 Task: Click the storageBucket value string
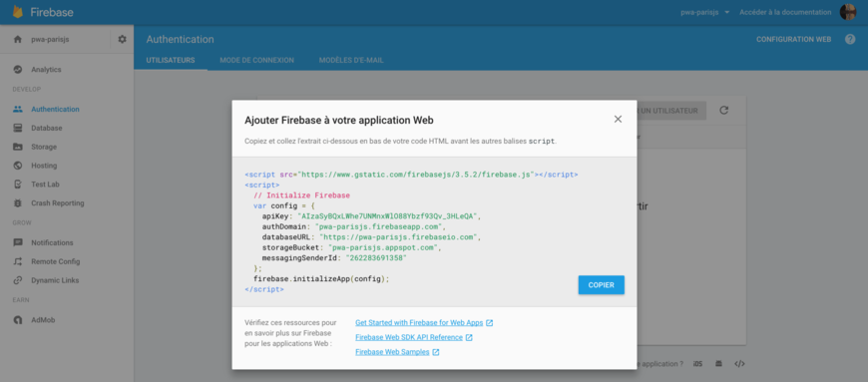point(384,247)
